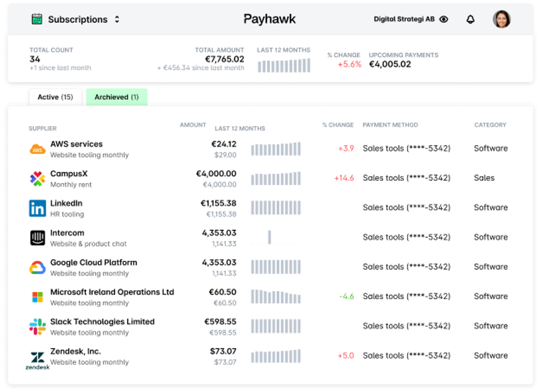Open the Zendesk, Inc. supplier name
The height and width of the screenshot is (392, 541).
(x=76, y=351)
